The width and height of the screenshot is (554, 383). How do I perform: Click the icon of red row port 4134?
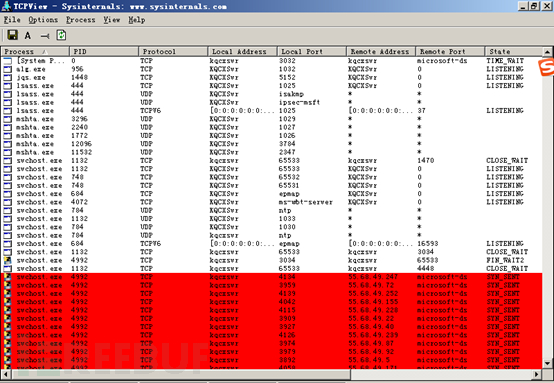click(7, 277)
